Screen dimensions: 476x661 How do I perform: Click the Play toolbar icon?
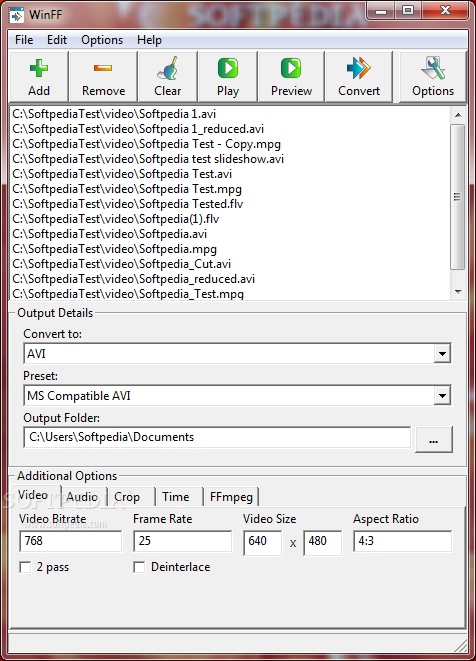[228, 68]
